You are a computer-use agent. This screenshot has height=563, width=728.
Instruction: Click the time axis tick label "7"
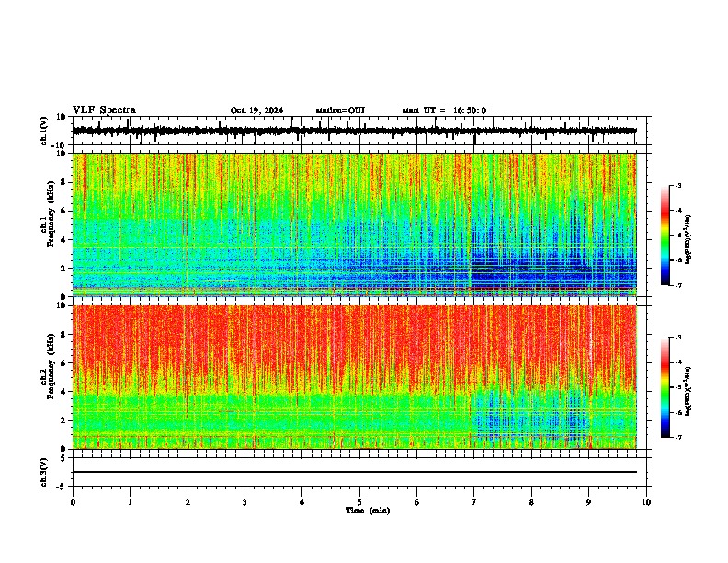pos(474,502)
